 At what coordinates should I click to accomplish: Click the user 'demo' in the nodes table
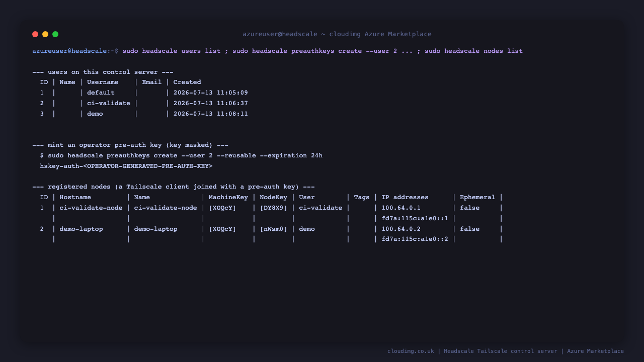(307, 229)
